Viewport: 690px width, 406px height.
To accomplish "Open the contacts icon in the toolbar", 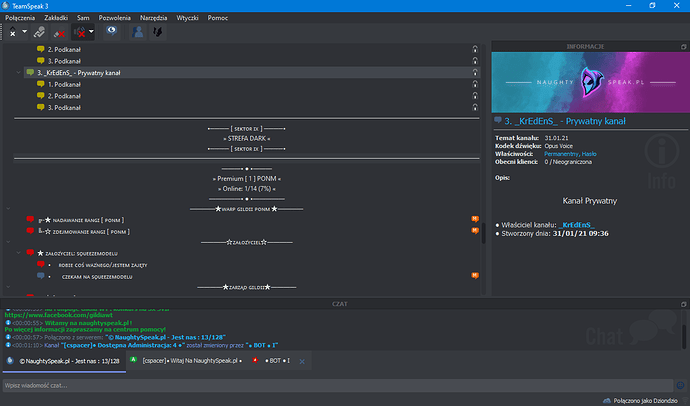I will pos(139,32).
